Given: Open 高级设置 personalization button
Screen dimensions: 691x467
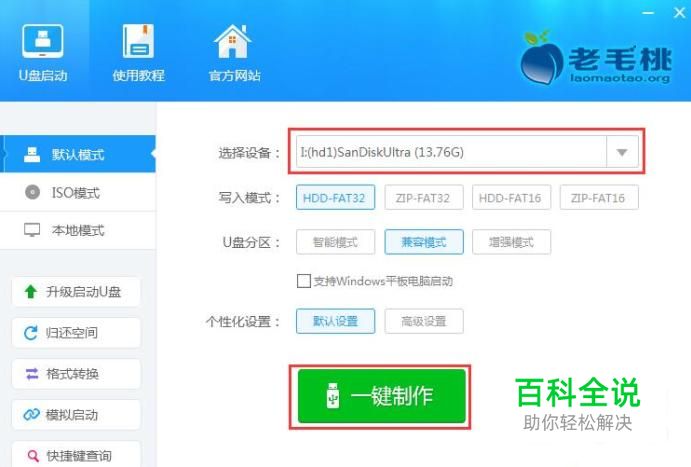Looking at the screenshot, I should pyautogui.click(x=424, y=321).
